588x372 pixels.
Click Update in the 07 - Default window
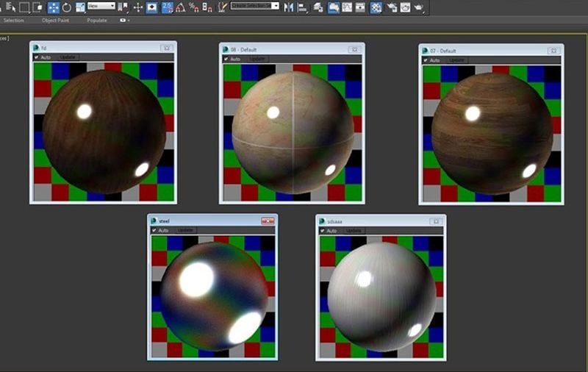[456, 60]
